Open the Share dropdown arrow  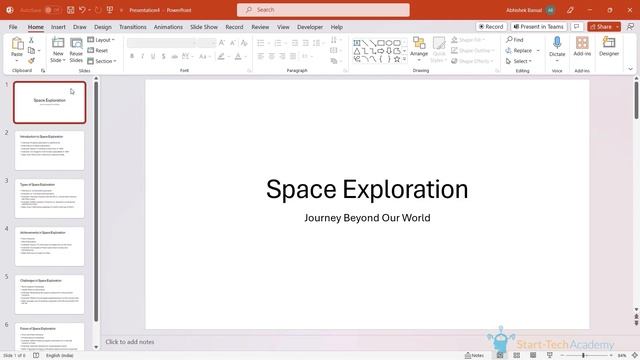[x=617, y=27]
